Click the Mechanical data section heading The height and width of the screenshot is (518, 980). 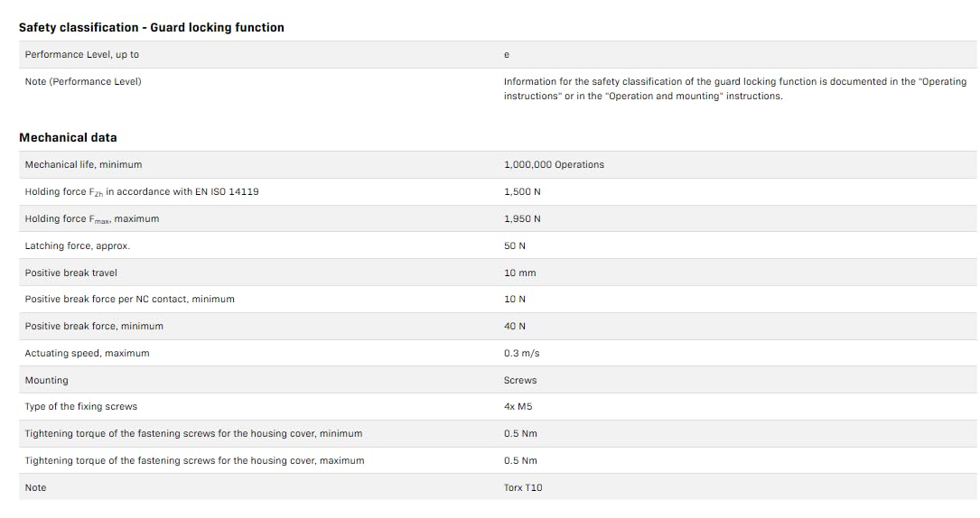(x=68, y=138)
